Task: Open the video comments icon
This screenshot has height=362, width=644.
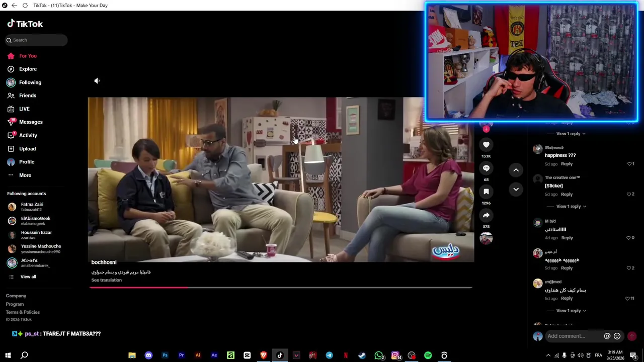Action: coord(486,168)
